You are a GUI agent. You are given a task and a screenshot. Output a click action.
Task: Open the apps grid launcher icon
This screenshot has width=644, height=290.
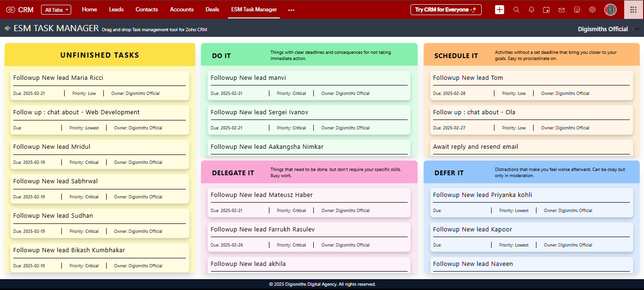(634, 9)
